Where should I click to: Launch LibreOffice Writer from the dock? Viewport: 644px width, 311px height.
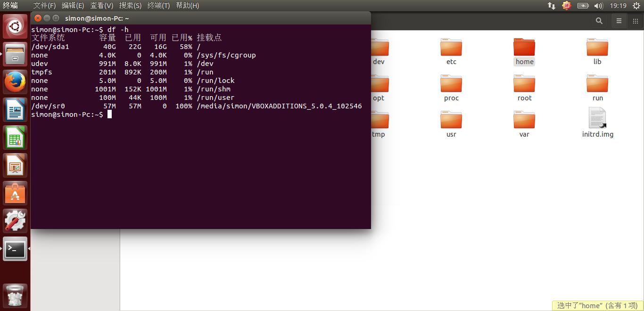15,110
